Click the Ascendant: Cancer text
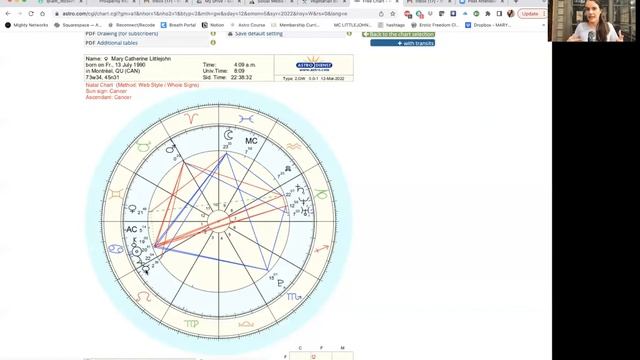This screenshot has height=360, width=640. pos(109,98)
